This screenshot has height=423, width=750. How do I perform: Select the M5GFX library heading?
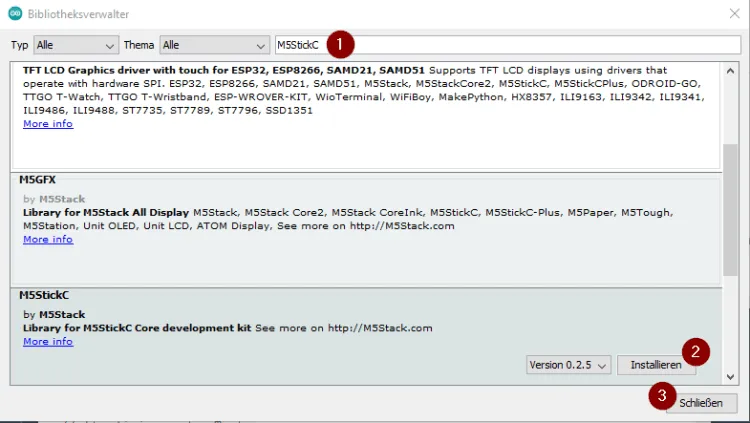click(37, 180)
